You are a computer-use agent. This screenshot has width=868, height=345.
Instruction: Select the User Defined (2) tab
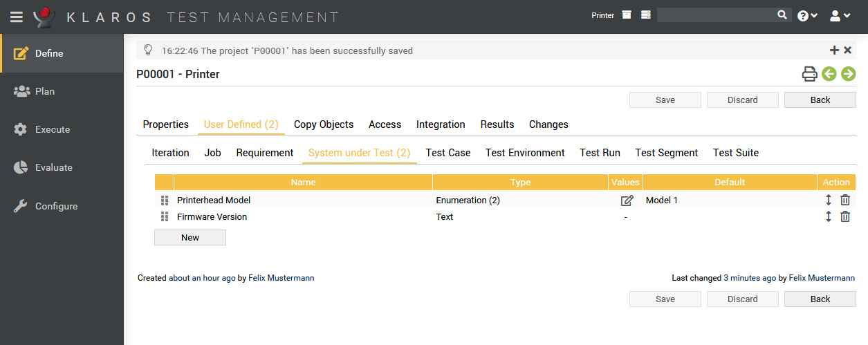pos(241,124)
